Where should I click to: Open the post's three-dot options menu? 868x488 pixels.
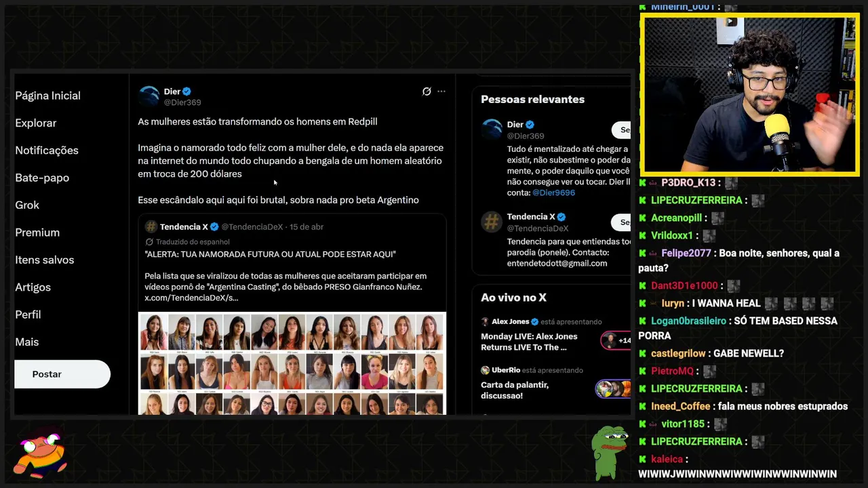pyautogui.click(x=441, y=91)
